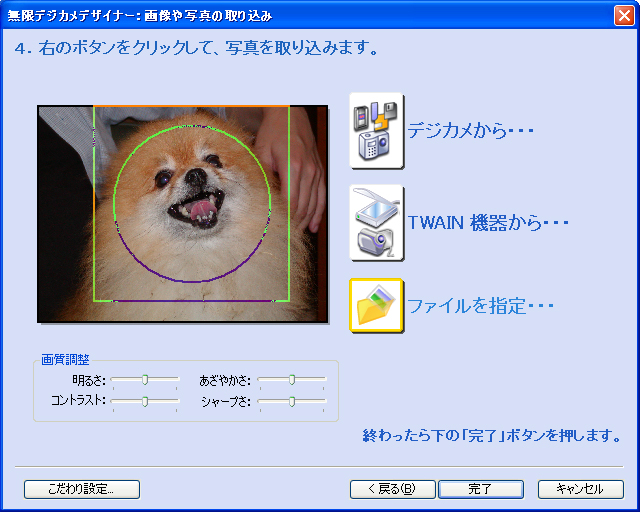640x512 pixels.
Task: Go back with the 戻る button
Action: click(392, 489)
